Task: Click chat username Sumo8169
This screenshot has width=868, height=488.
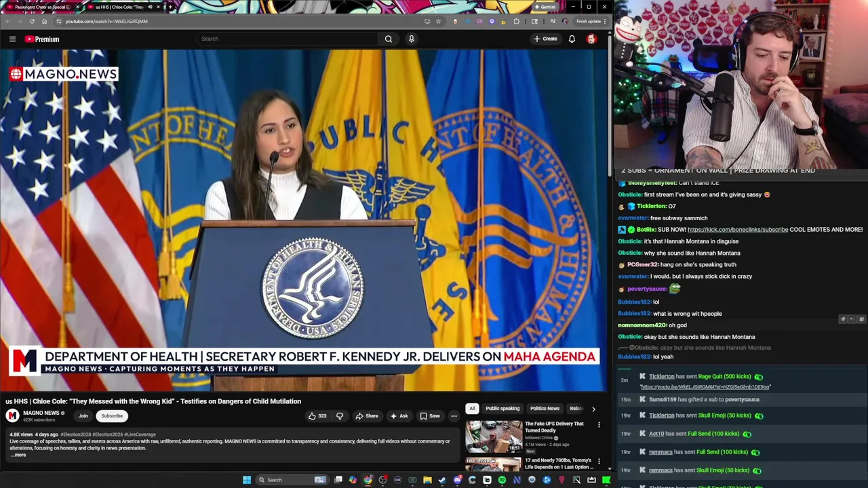Action: [x=663, y=400]
